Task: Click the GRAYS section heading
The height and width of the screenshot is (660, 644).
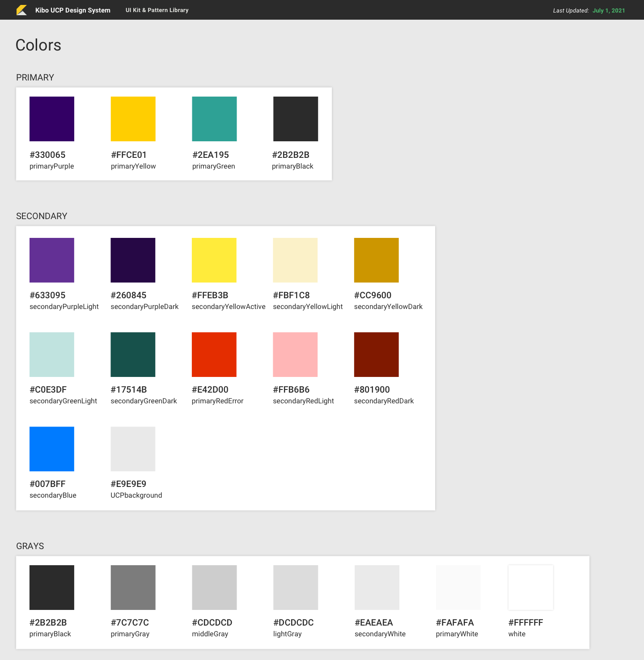Action: pyautogui.click(x=30, y=546)
